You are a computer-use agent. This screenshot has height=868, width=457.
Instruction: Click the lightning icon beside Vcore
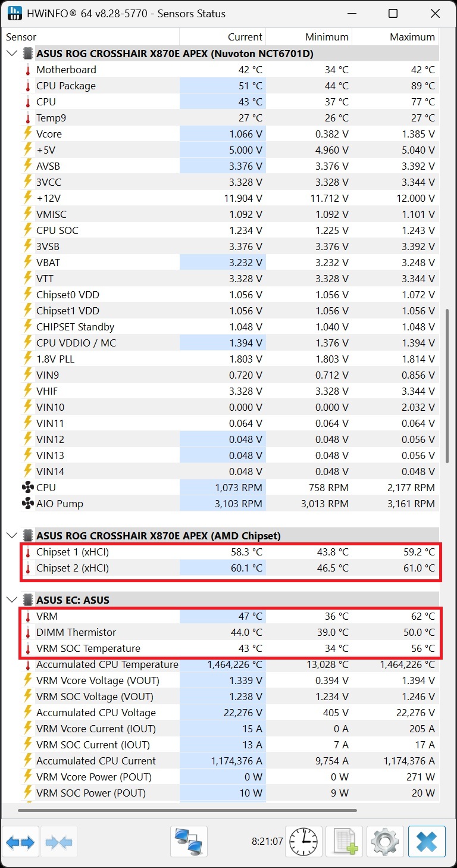click(27, 134)
